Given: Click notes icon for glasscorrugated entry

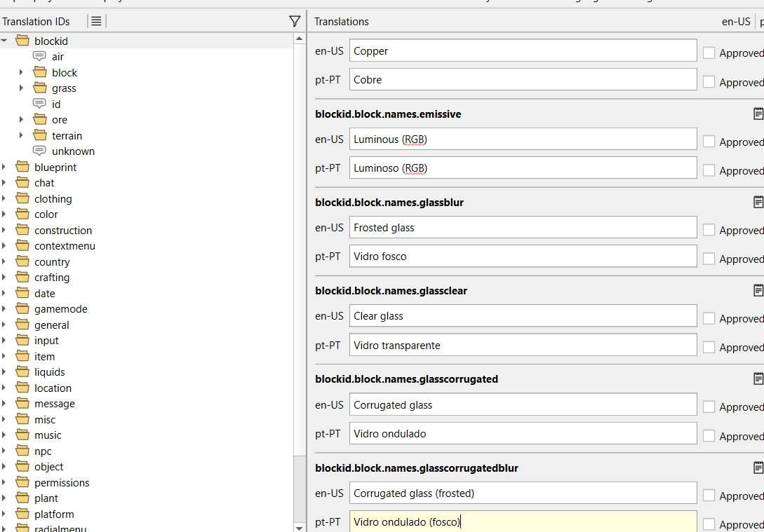Looking at the screenshot, I should click(x=758, y=378).
